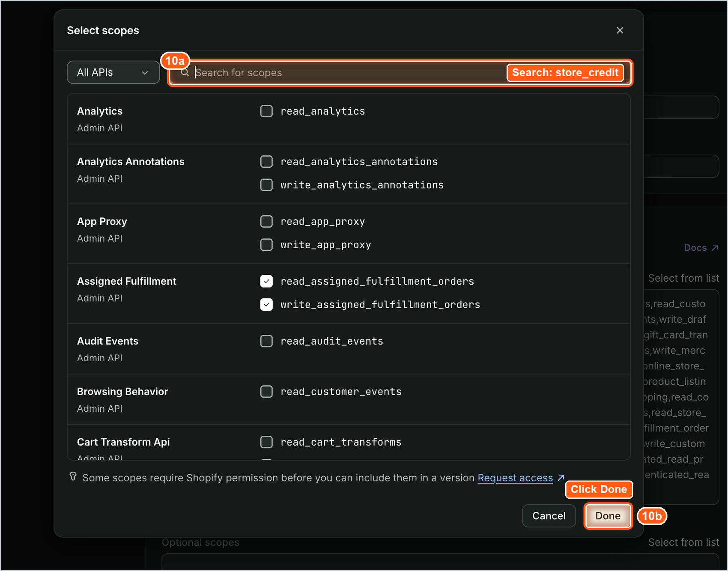
Task: Click the Cart Transform Api heading
Action: [x=123, y=442]
